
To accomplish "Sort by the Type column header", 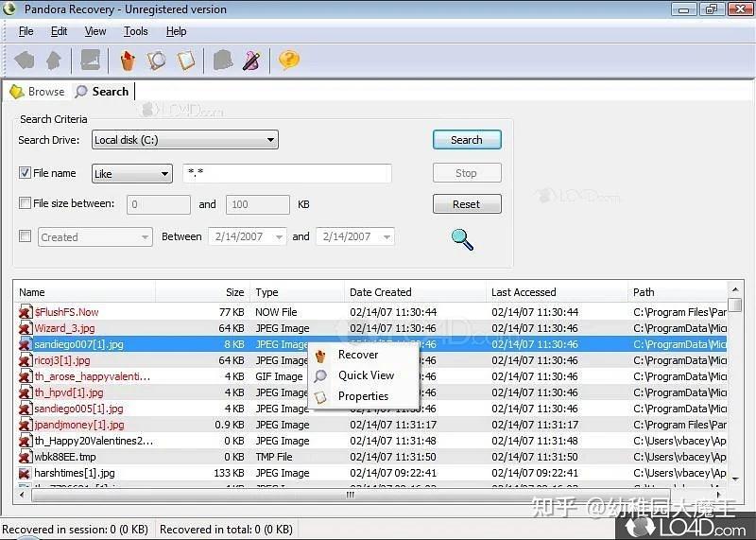I will (297, 292).
